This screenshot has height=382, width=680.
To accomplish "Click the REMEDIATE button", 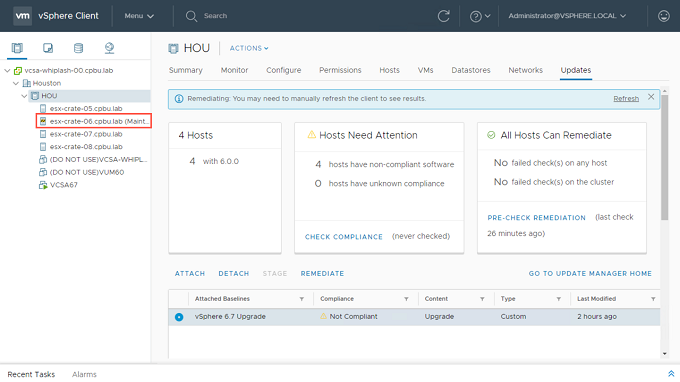I will (x=322, y=274).
